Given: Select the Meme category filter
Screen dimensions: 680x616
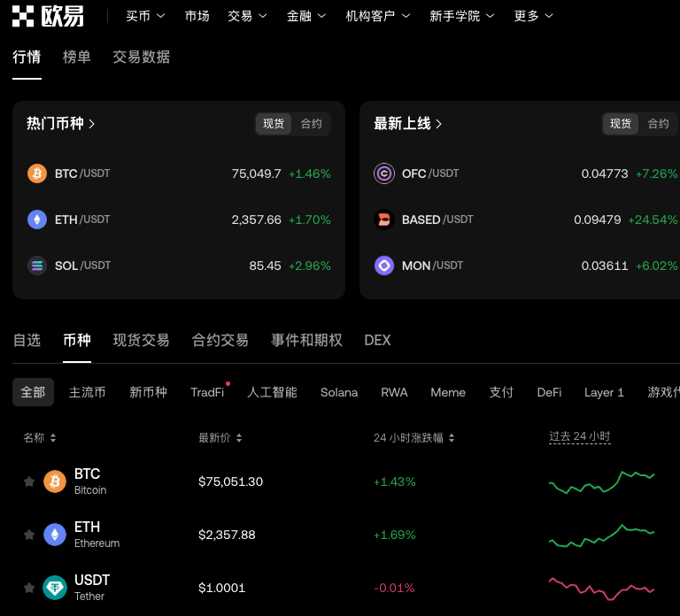Looking at the screenshot, I should 448,392.
